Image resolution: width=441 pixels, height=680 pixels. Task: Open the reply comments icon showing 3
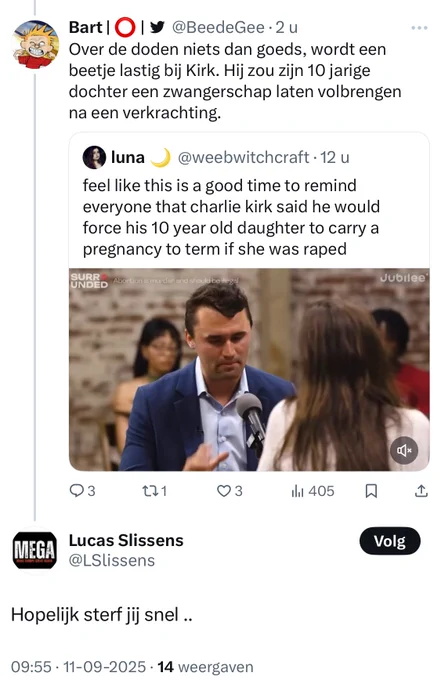(82, 491)
